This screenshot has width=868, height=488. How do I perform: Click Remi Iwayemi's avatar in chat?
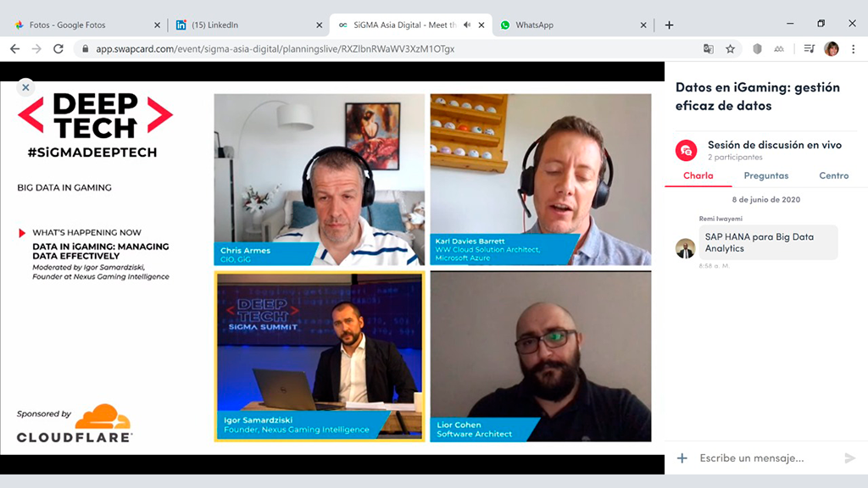point(686,248)
